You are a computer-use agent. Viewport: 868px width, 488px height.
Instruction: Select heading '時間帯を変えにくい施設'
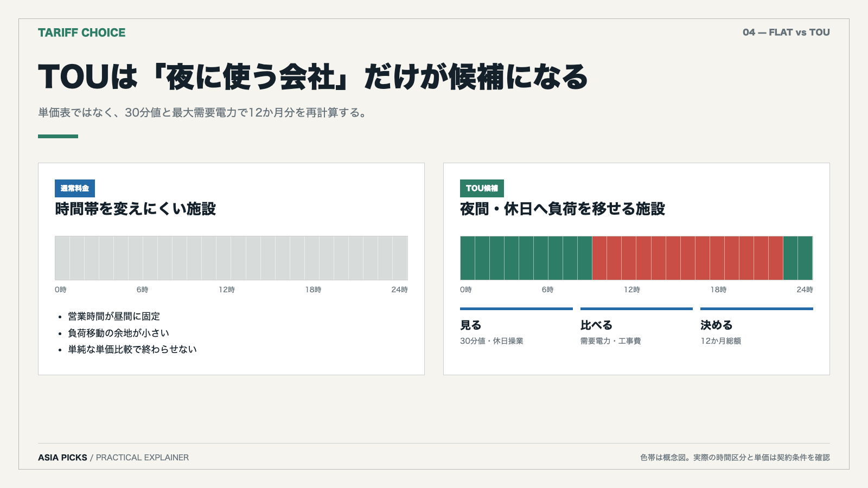[136, 209]
